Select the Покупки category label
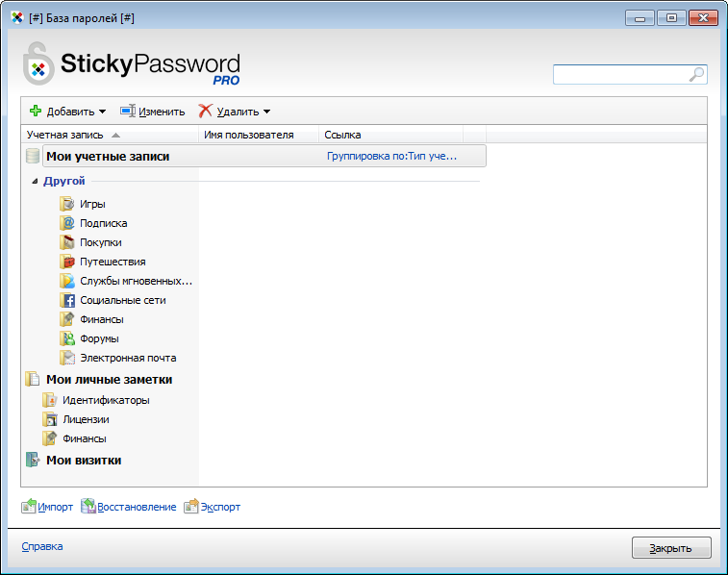The height and width of the screenshot is (575, 728). coord(101,242)
